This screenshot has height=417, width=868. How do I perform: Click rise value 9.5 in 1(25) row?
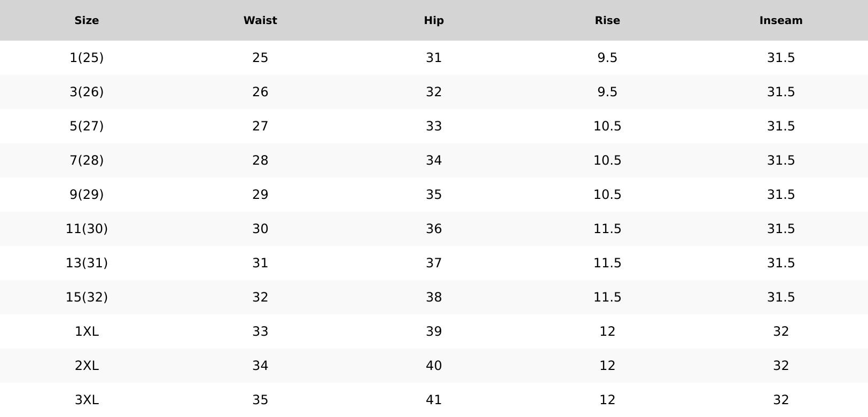607,58
